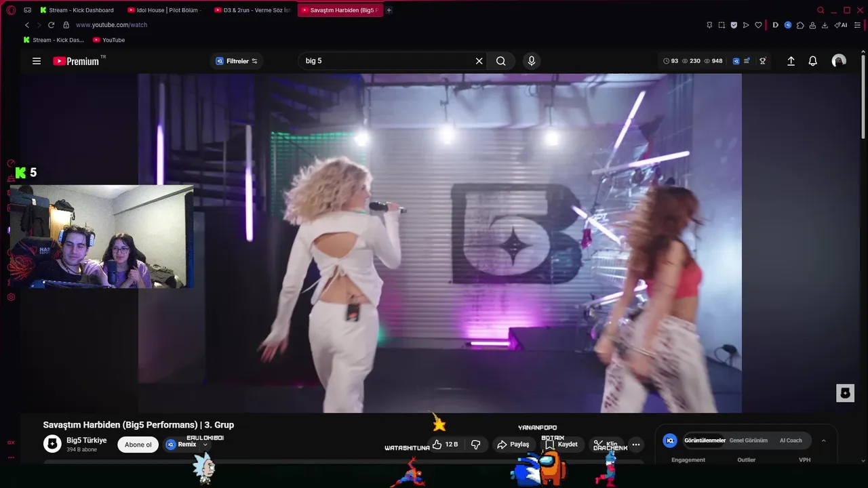This screenshot has height=488, width=868.
Task: Click the Opera pin sidebar icon
Action: [709, 25]
